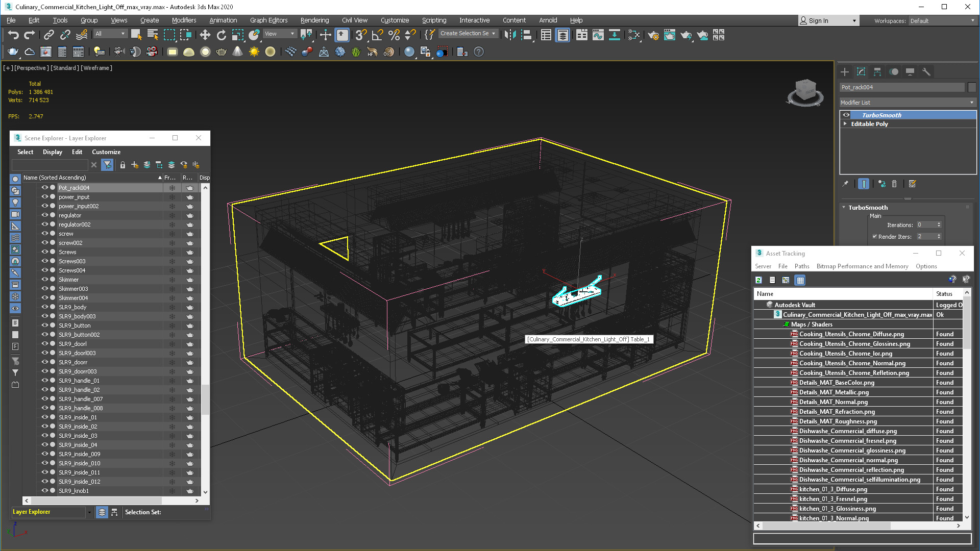Open the Modifiers menu

pyautogui.click(x=184, y=20)
